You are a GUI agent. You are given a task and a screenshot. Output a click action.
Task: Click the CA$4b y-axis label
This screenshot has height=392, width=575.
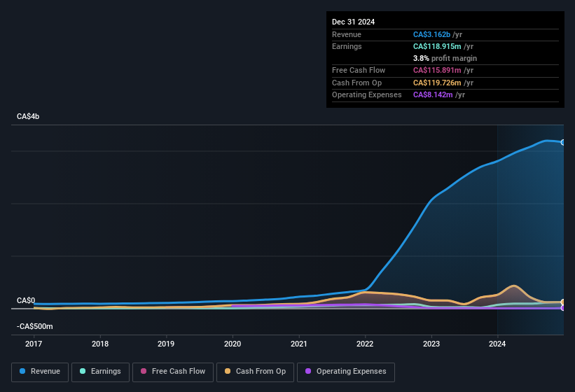click(28, 116)
